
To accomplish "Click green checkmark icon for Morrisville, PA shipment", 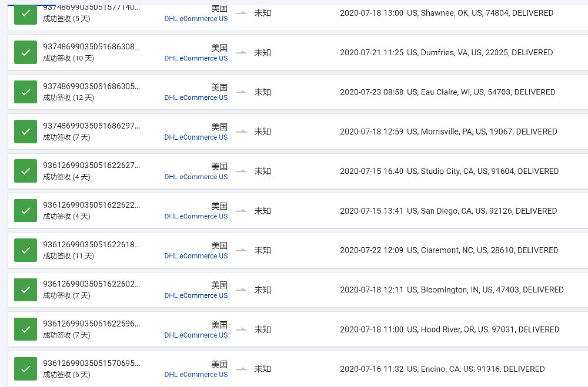I will point(25,132).
